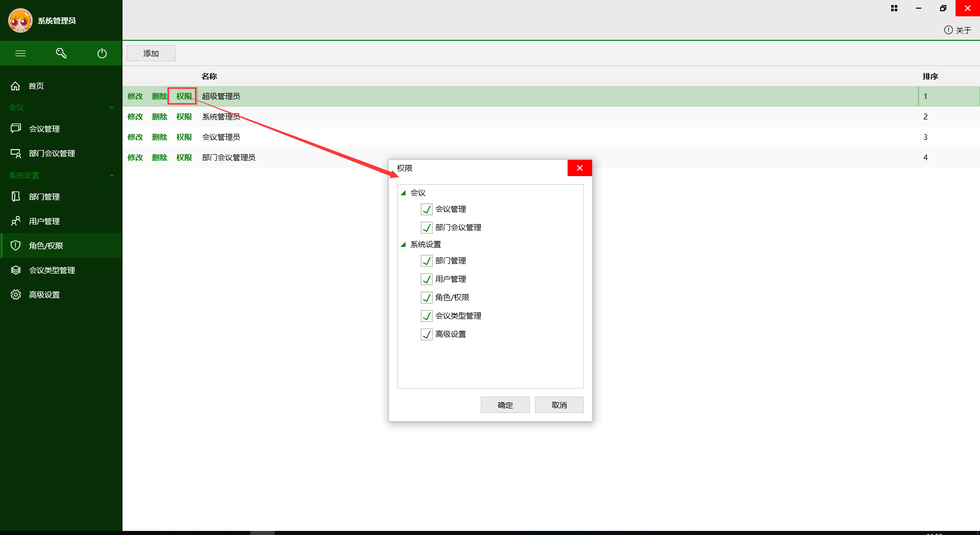Collapse the 系统设置 tree node in dialog
This screenshot has width=980, height=535.
403,245
